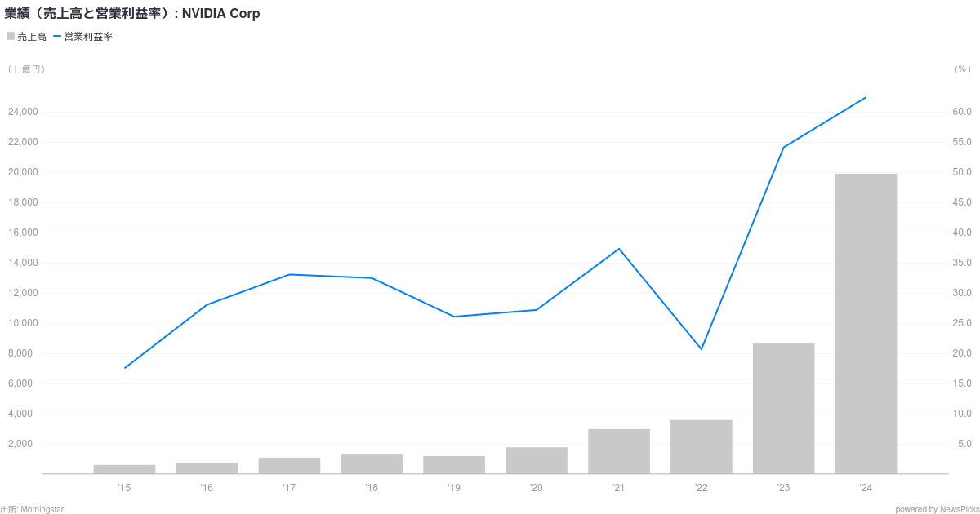Click the '17 revenue bar

289,466
